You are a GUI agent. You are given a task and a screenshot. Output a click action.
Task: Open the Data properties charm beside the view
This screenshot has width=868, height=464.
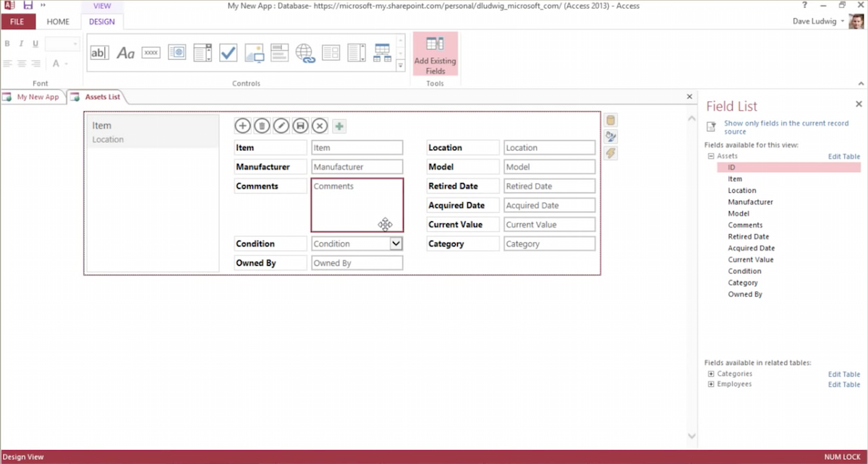(610, 119)
